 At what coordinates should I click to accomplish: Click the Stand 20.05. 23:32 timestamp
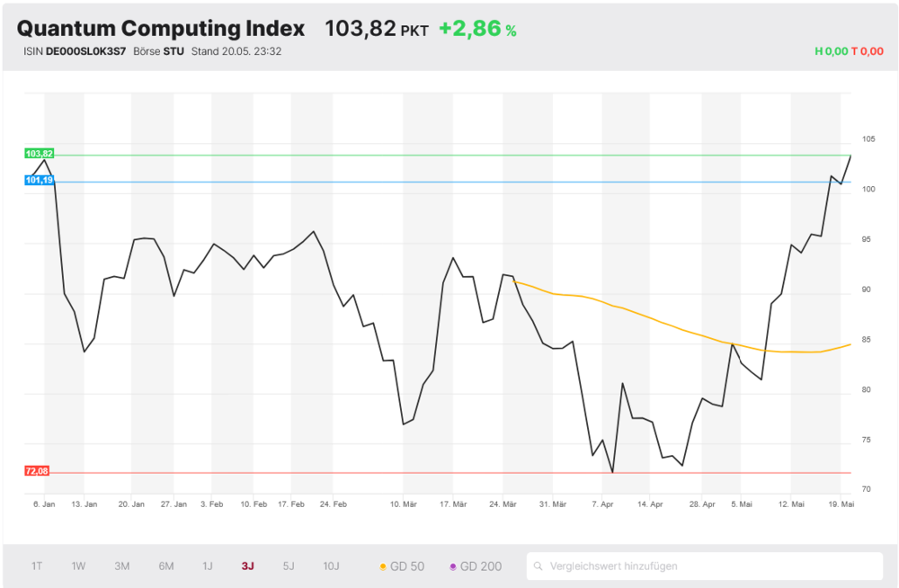pyautogui.click(x=236, y=51)
